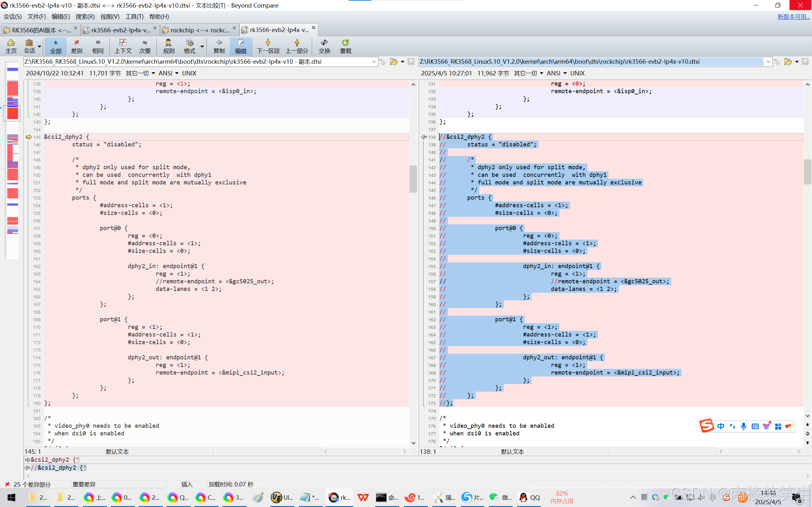This screenshot has width=812, height=507.
Task: Click the 交换 swap sides icon
Action: pos(324,46)
